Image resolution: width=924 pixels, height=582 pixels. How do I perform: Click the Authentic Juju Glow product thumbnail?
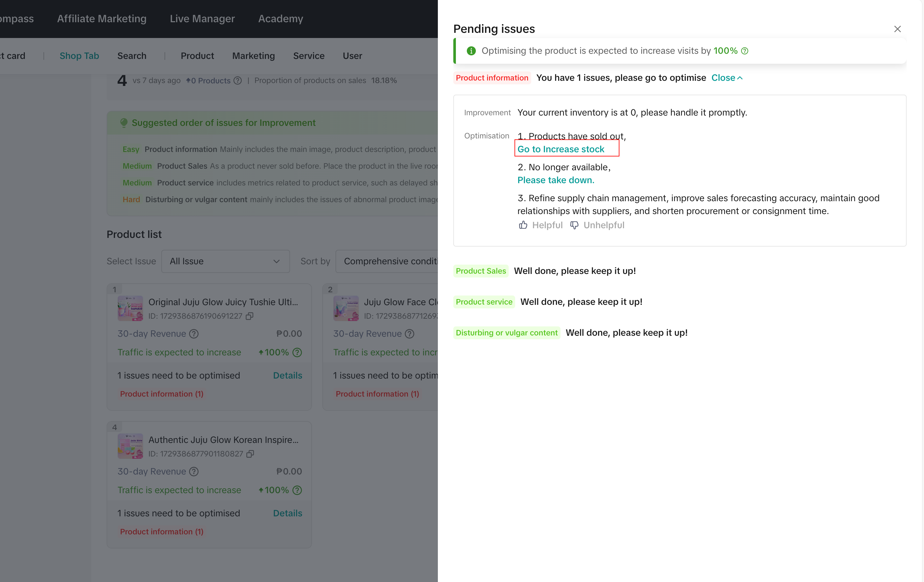[130, 446]
